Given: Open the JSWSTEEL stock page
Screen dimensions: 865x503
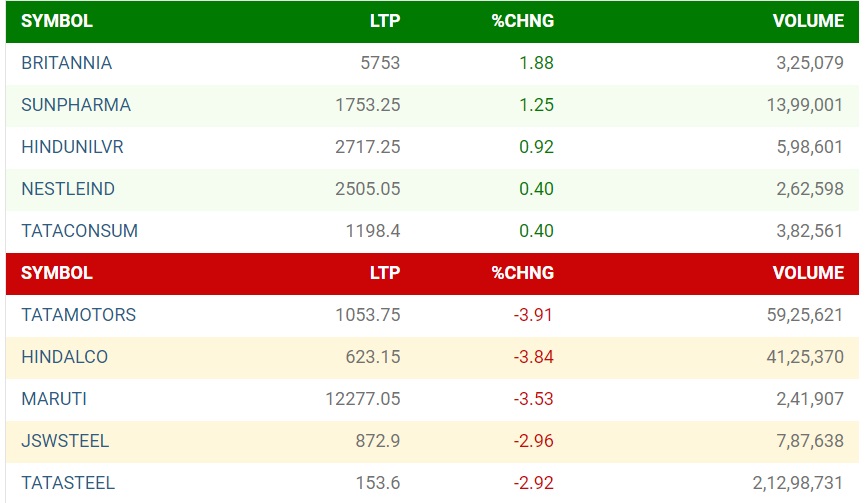Looking at the screenshot, I should pyautogui.click(x=65, y=441).
